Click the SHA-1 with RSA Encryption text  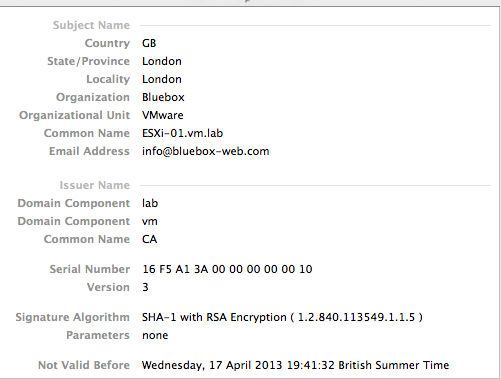point(214,317)
